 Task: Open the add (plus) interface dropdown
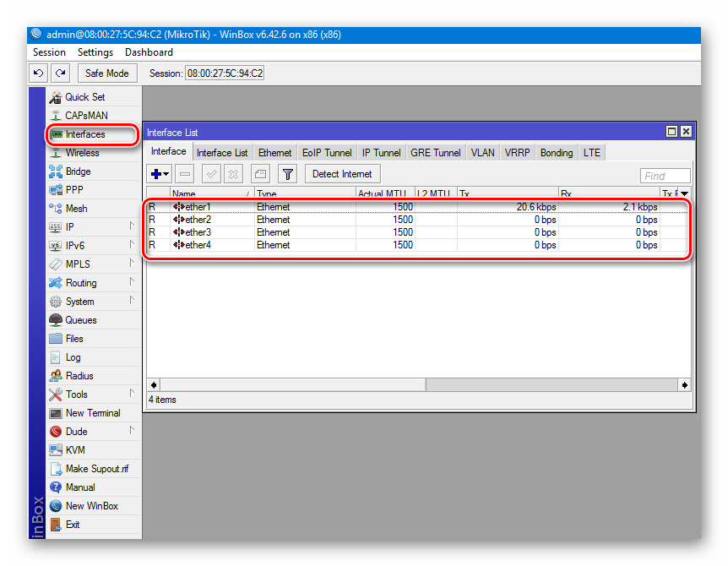(160, 174)
